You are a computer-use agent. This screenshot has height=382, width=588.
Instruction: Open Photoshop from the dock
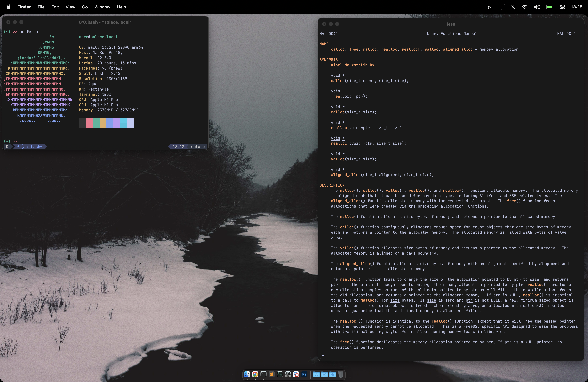pyautogui.click(x=304, y=374)
